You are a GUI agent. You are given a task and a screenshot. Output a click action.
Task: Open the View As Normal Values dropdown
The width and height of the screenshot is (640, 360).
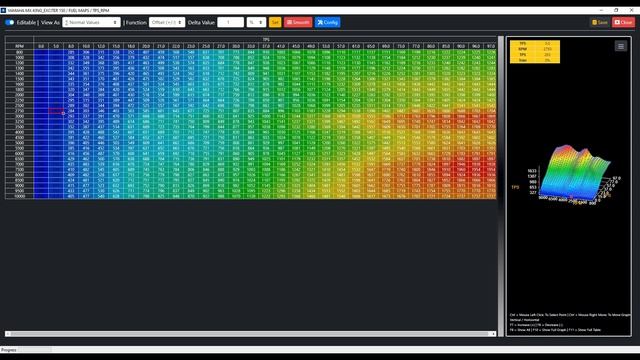tap(91, 22)
